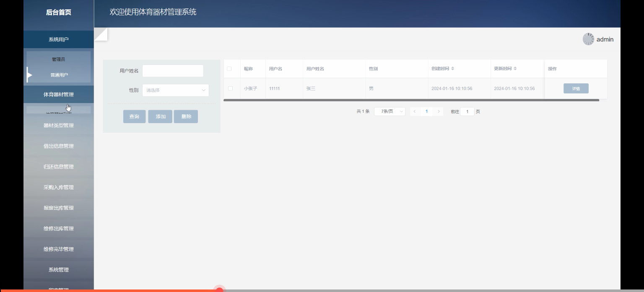Click the red video playhead marker
Screen dimensions: 644x292
click(219, 289)
